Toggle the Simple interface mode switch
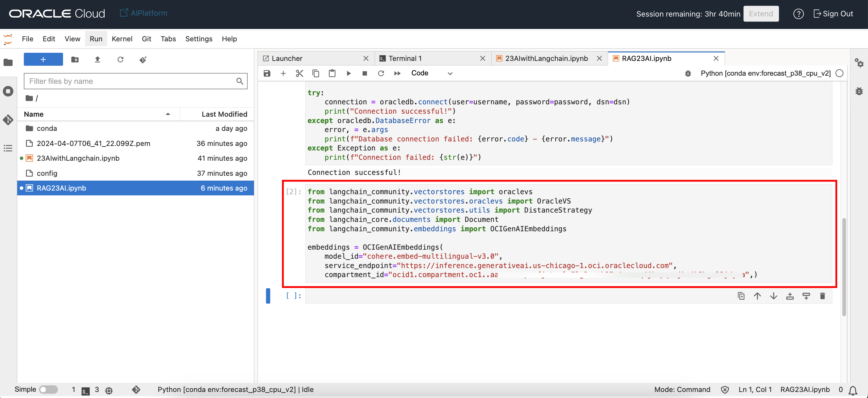868x398 pixels. (48, 389)
